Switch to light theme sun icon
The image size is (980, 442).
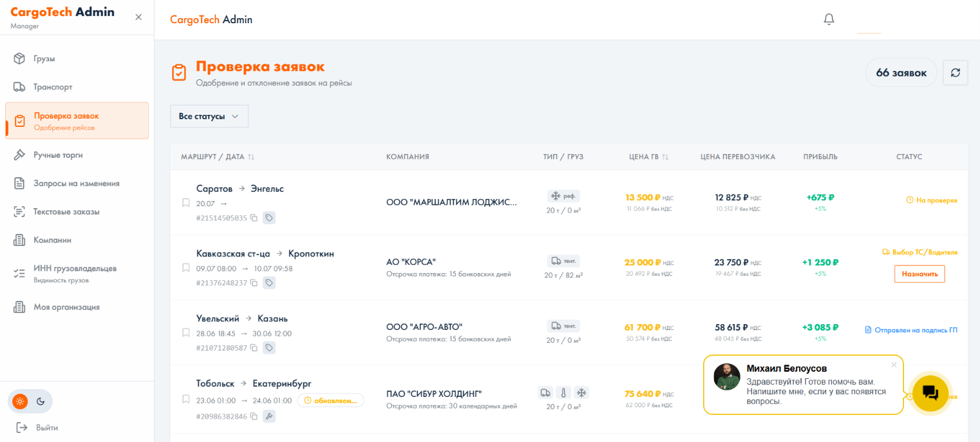(x=20, y=401)
